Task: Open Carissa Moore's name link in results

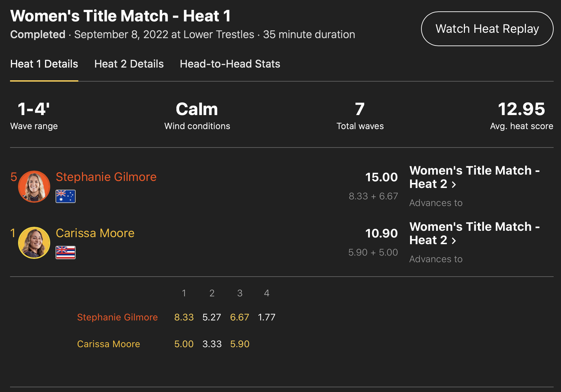Action: pyautogui.click(x=95, y=233)
